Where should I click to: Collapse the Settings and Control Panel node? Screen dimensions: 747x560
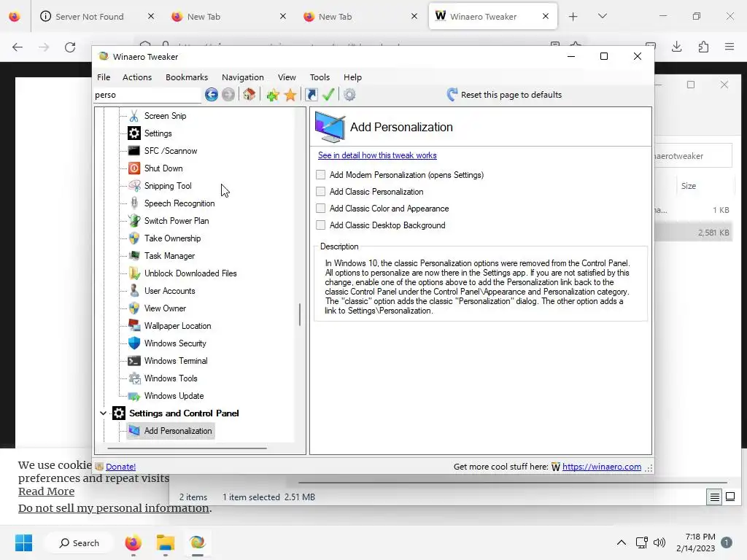(103, 413)
